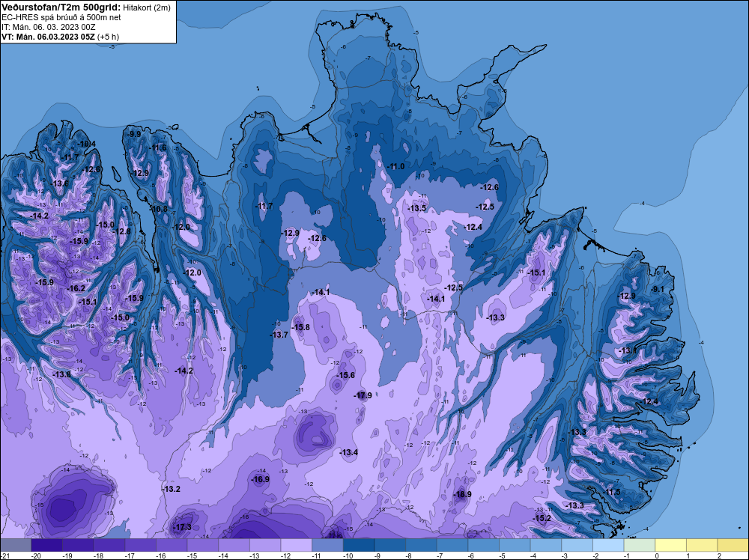Click the "-12" legend scale label
The height and width of the screenshot is (560, 749).
285,556
